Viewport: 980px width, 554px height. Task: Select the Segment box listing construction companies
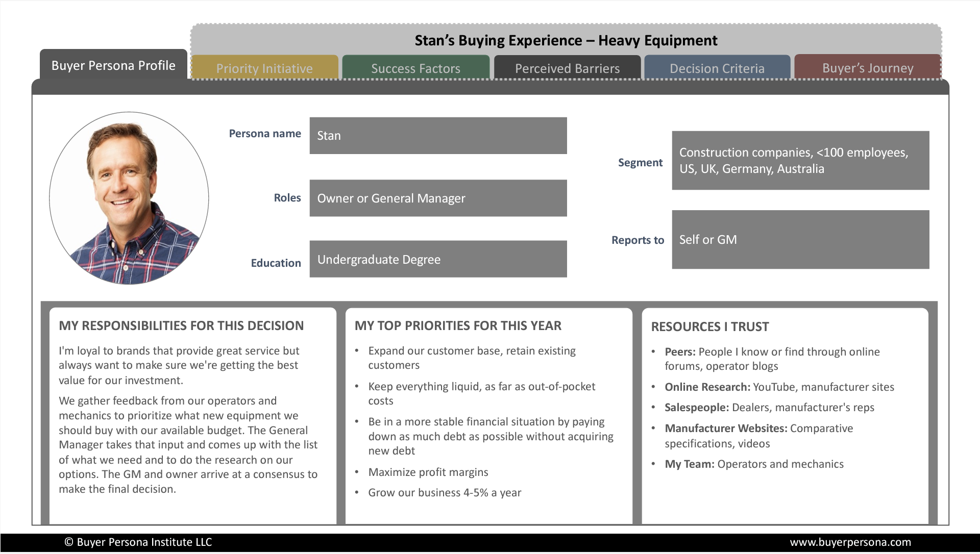[800, 160]
